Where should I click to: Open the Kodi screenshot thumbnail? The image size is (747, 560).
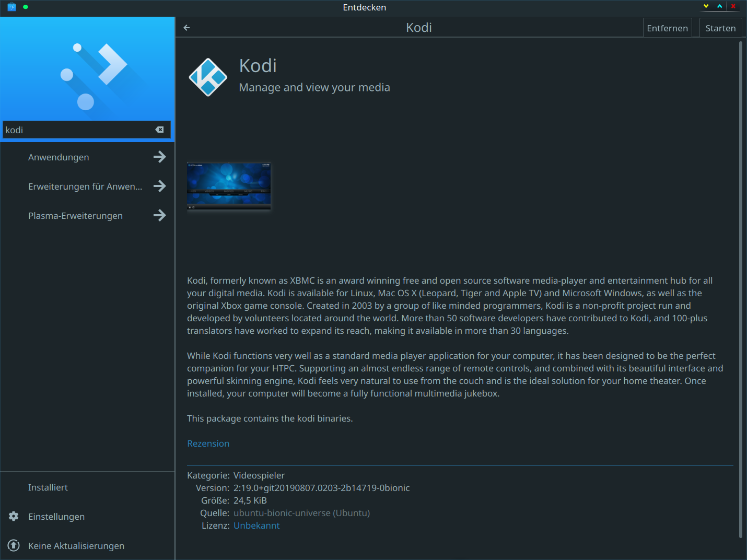click(x=229, y=186)
